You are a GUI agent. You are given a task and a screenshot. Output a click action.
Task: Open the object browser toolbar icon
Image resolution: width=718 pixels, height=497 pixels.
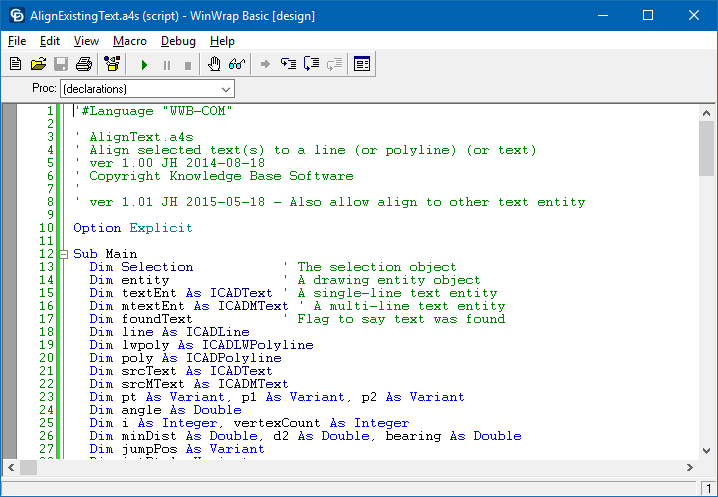[x=112, y=64]
